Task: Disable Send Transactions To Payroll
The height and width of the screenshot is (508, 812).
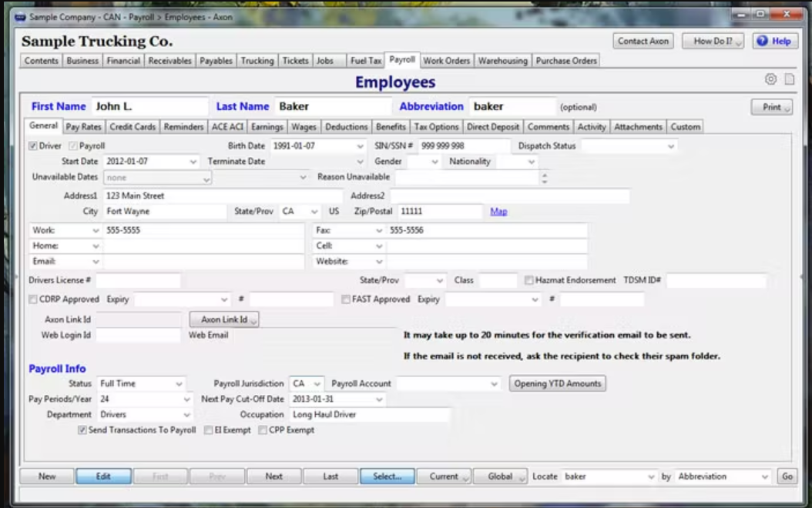Action: (82, 429)
